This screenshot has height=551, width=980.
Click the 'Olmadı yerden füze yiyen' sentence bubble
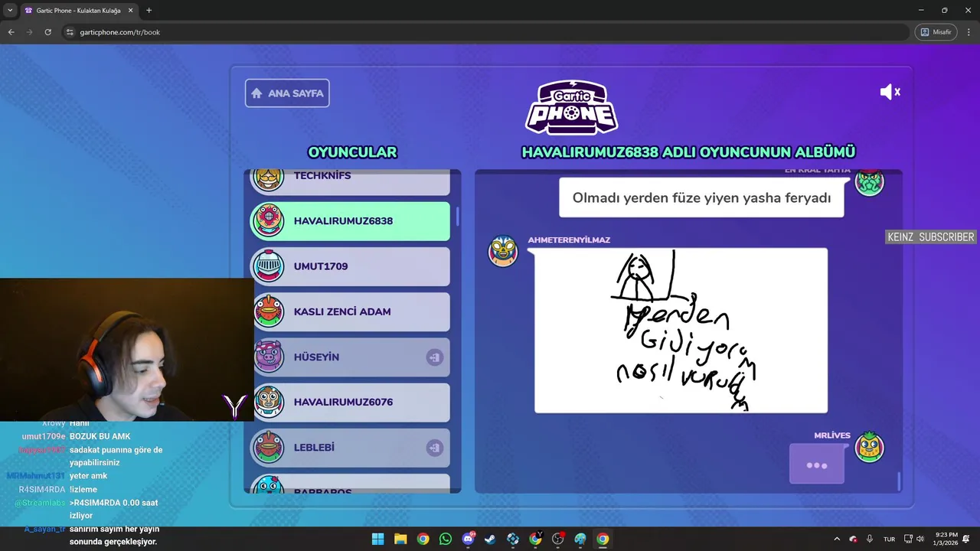point(701,198)
